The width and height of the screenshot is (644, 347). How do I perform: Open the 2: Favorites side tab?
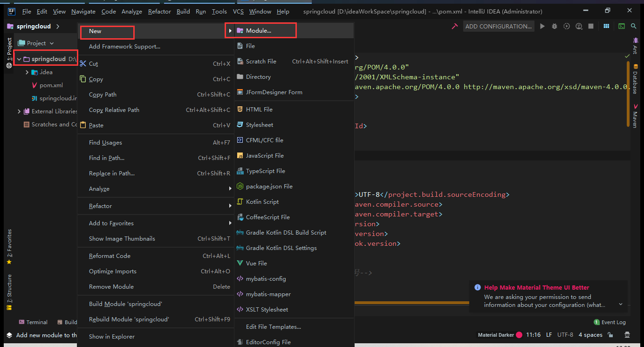(9, 247)
